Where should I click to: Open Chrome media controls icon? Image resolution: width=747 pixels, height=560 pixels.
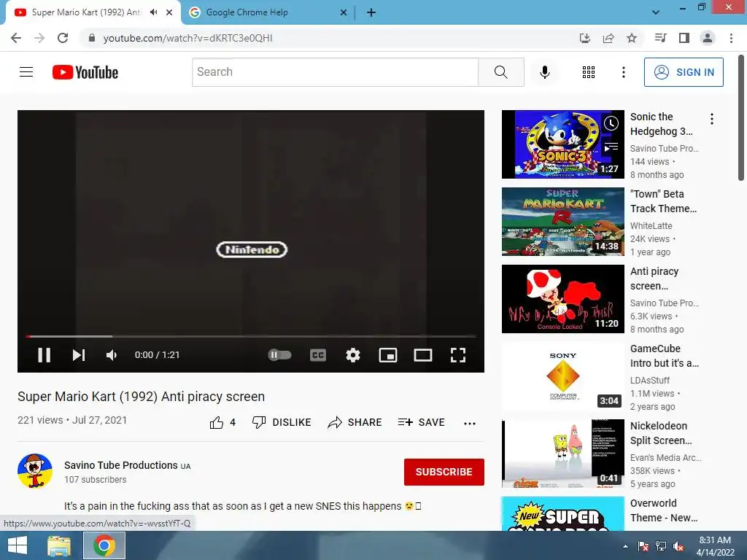[x=660, y=38]
